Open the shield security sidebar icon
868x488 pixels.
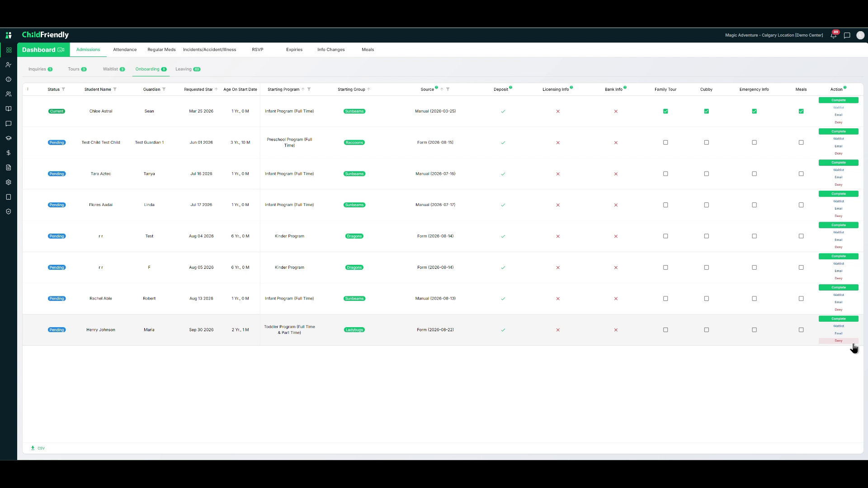pyautogui.click(x=9, y=211)
